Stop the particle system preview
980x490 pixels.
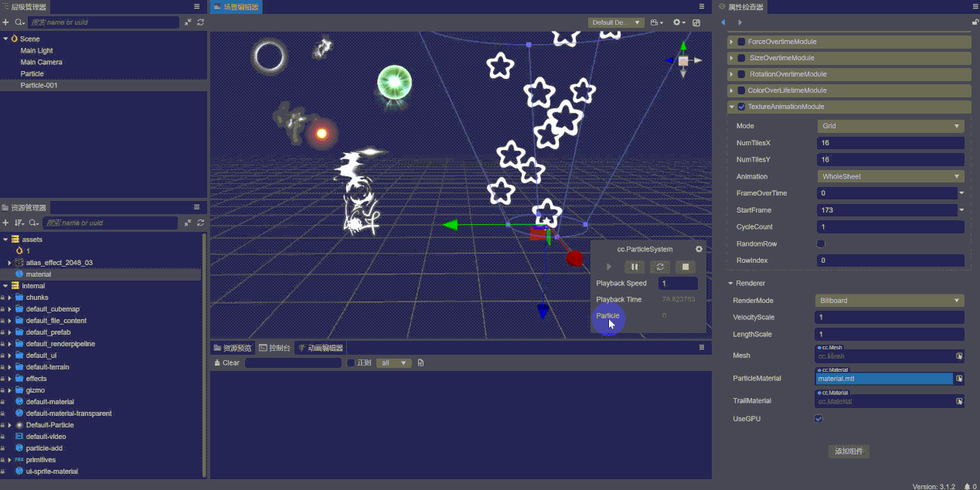pos(684,267)
